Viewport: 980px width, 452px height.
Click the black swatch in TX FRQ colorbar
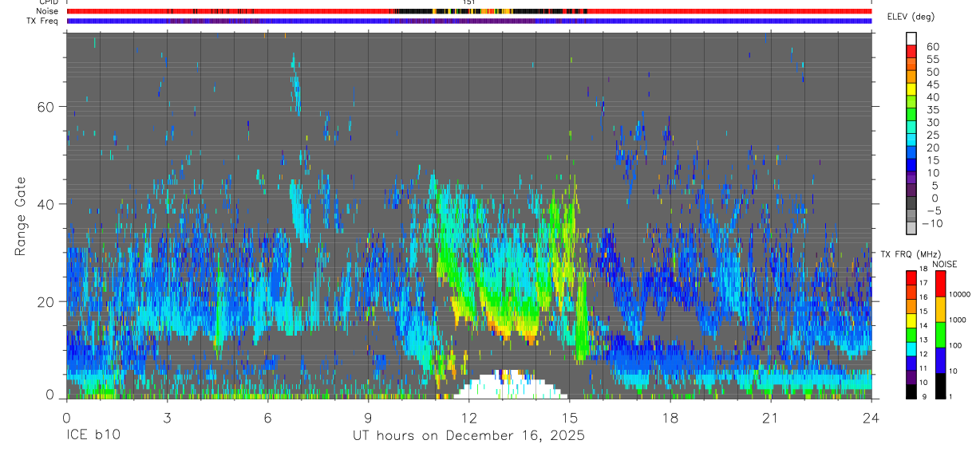(911, 391)
